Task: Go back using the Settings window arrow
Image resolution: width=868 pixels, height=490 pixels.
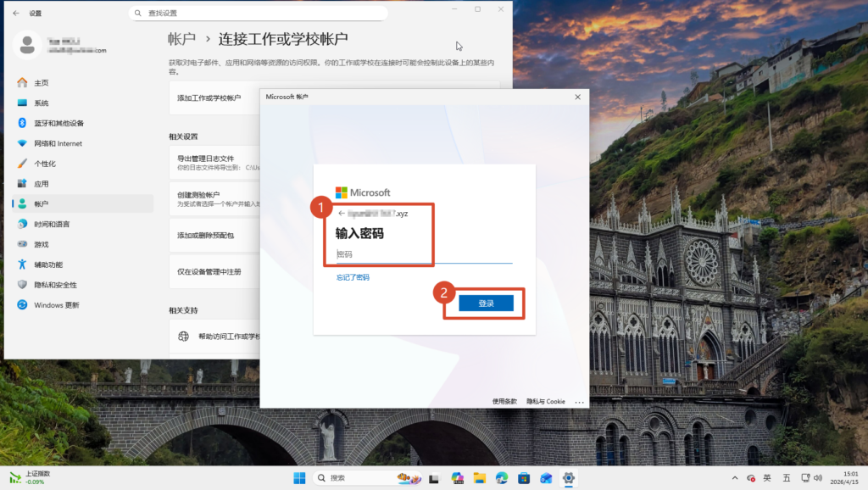Action: (x=15, y=13)
